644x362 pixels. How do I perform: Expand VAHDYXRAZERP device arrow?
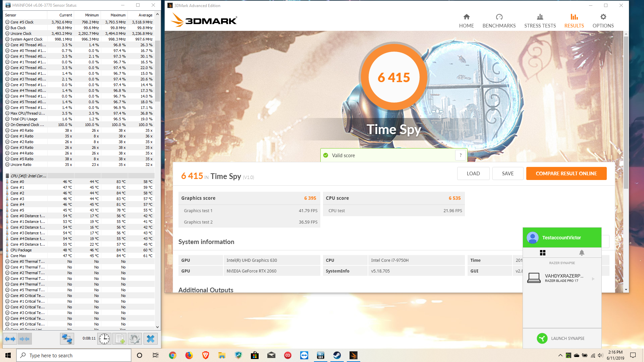[593, 279]
